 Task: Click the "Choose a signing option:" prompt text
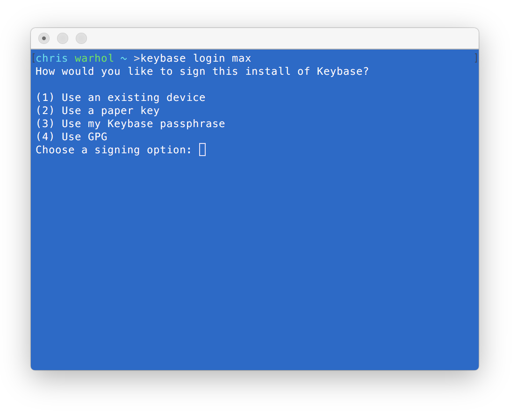point(114,150)
